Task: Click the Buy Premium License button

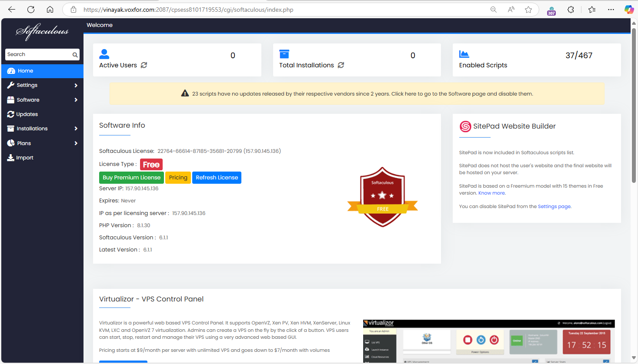Action: point(131,177)
